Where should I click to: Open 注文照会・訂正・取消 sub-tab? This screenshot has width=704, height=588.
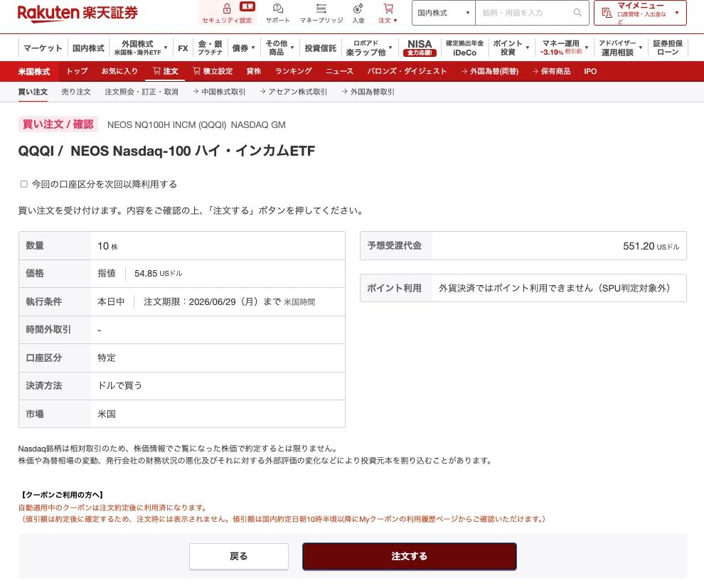coord(142,92)
